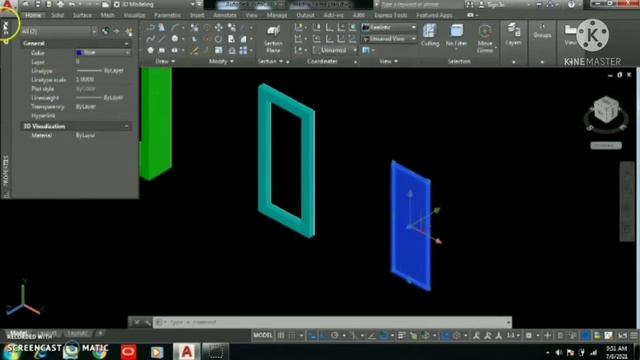Click the volume icon in system tray
The height and width of the screenshot is (360, 640).
click(x=558, y=352)
